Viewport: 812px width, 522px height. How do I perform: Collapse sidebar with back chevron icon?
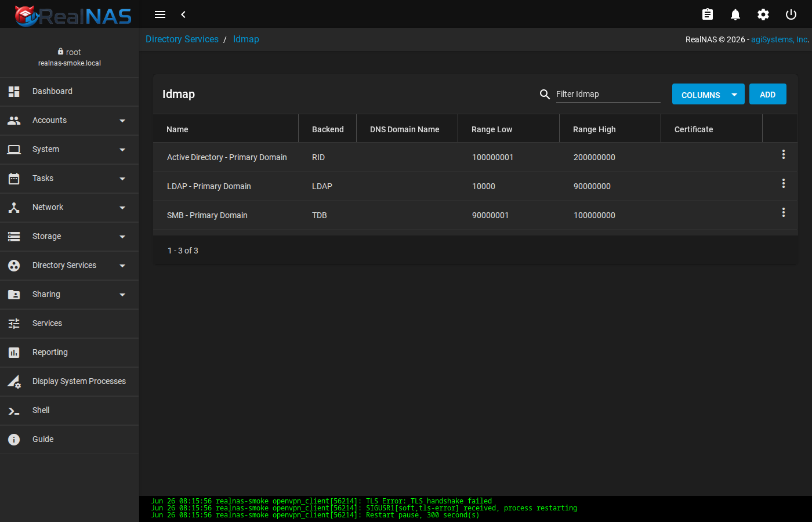click(x=183, y=14)
